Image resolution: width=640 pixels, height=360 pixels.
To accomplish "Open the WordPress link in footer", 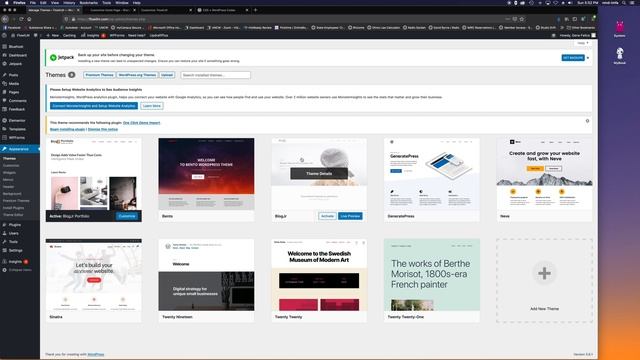I will pos(96,354).
